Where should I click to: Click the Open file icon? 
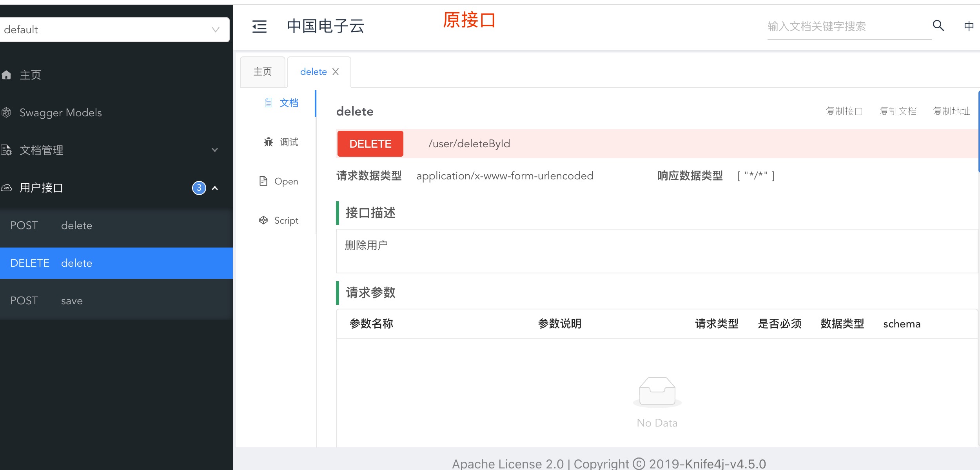click(x=263, y=181)
